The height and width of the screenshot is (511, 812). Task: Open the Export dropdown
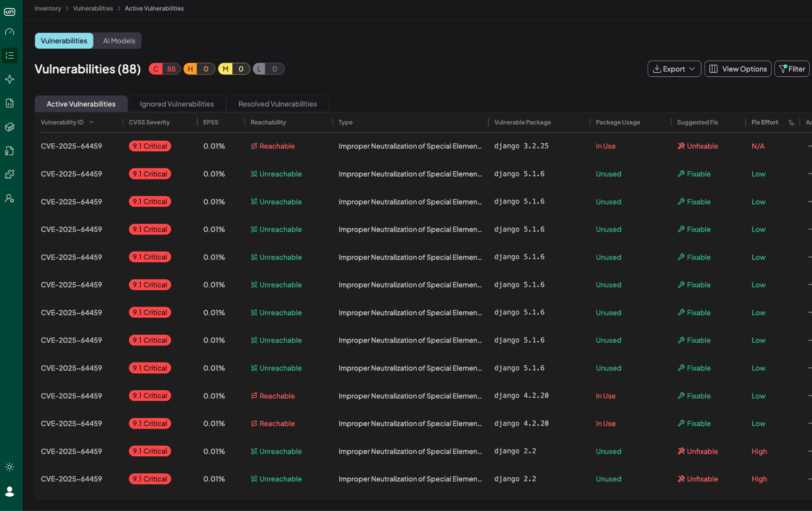pyautogui.click(x=674, y=69)
